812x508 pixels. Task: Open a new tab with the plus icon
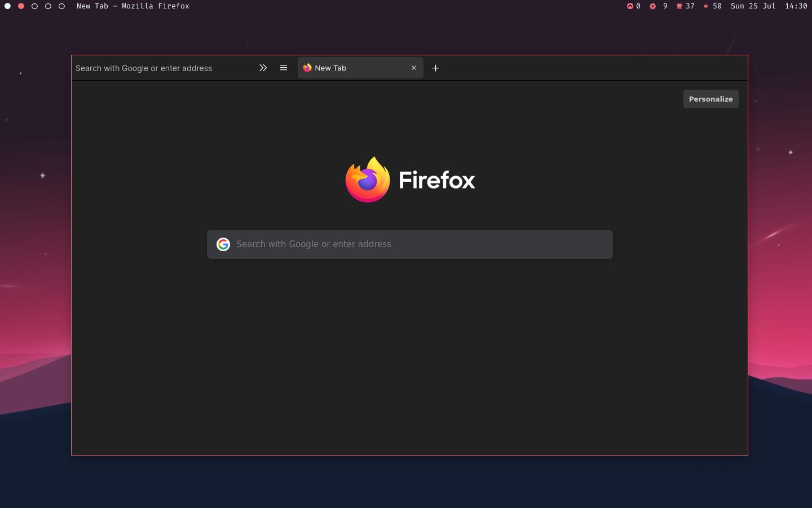(435, 68)
